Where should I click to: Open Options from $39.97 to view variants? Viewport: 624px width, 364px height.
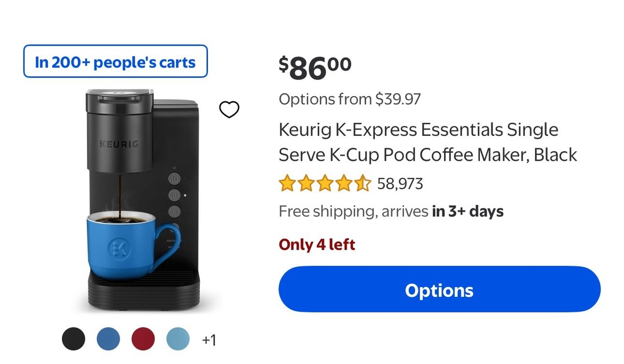click(349, 99)
